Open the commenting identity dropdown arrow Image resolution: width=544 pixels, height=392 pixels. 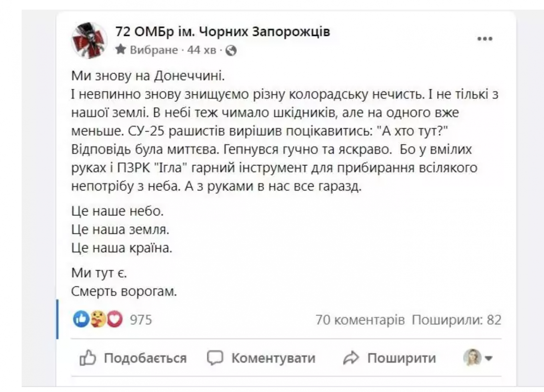tap(488, 358)
